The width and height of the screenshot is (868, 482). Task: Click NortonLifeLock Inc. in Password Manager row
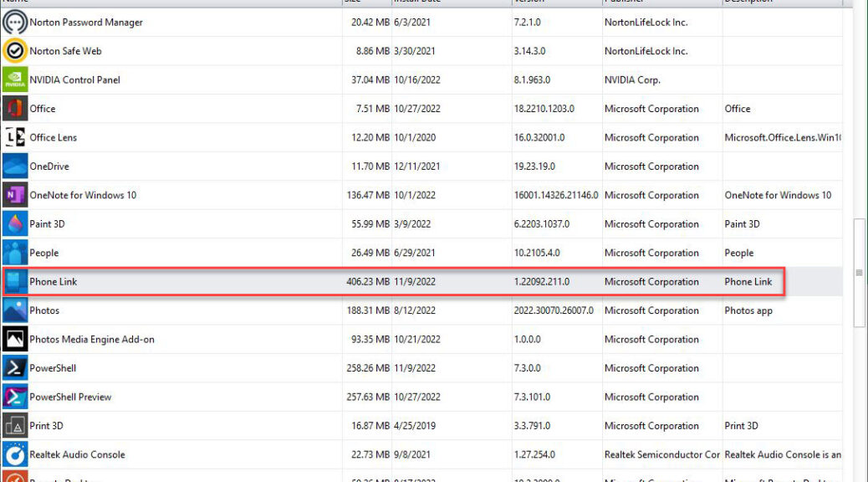pos(646,22)
